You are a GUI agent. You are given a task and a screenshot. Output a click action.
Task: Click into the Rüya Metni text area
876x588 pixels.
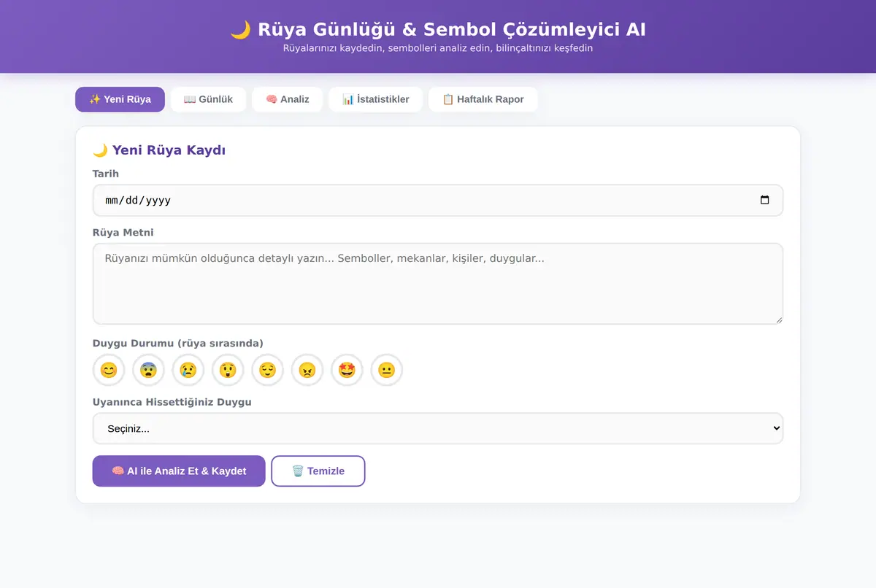coord(438,284)
